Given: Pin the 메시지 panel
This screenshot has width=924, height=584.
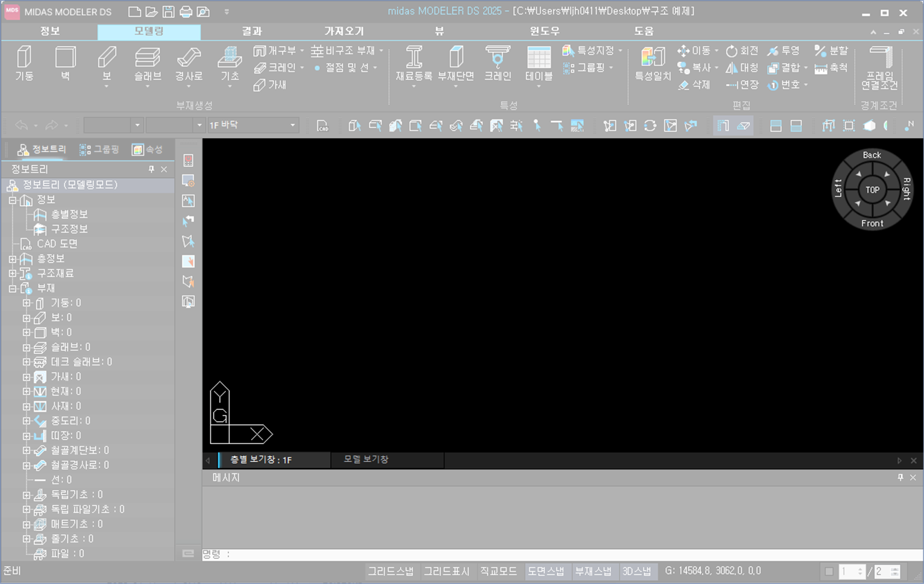Looking at the screenshot, I should tap(900, 477).
